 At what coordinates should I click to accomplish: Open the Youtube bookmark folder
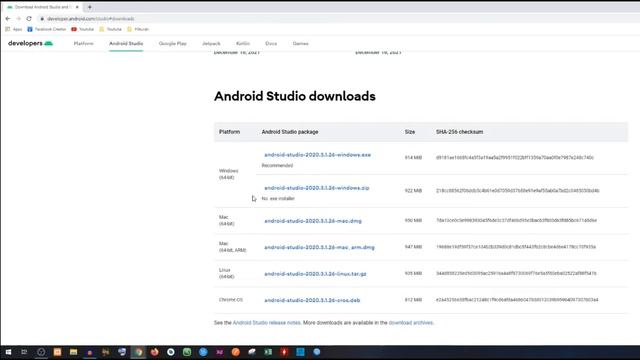[110, 29]
